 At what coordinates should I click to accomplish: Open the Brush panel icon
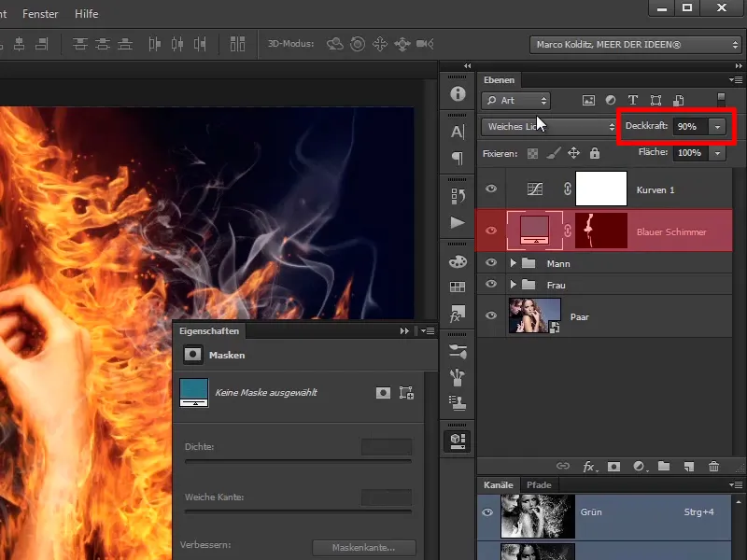pyautogui.click(x=458, y=377)
